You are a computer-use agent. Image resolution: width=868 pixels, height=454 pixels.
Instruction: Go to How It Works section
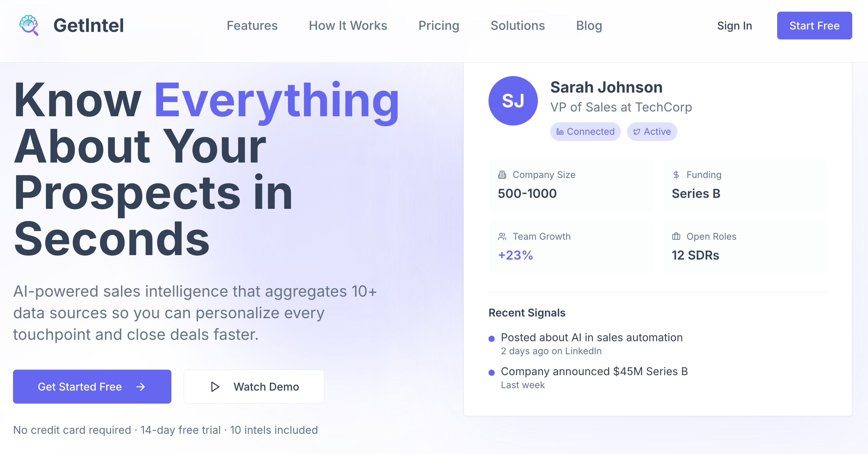coord(348,26)
